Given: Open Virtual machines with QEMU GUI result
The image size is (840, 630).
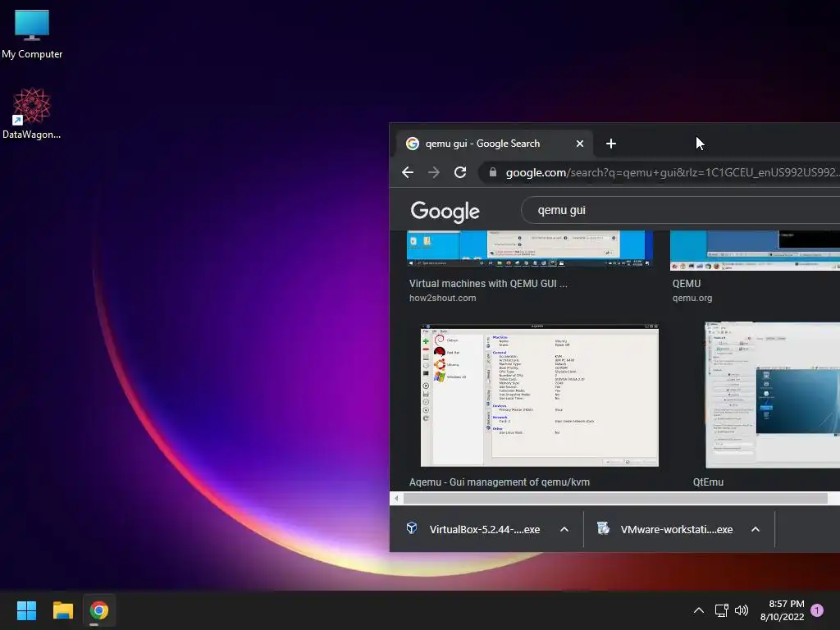Looking at the screenshot, I should [488, 283].
